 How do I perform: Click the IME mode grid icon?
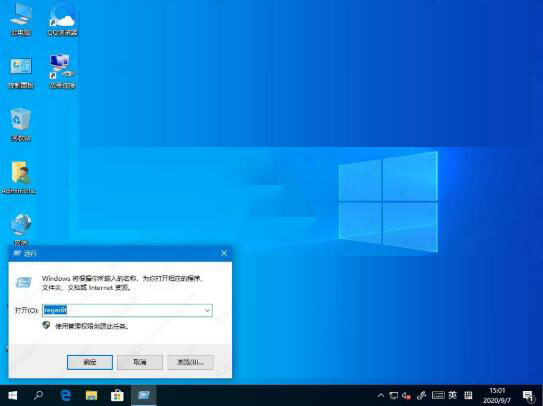(468, 395)
